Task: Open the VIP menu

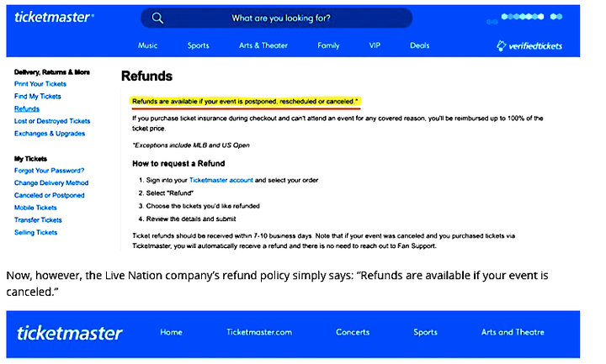Action: click(x=375, y=45)
